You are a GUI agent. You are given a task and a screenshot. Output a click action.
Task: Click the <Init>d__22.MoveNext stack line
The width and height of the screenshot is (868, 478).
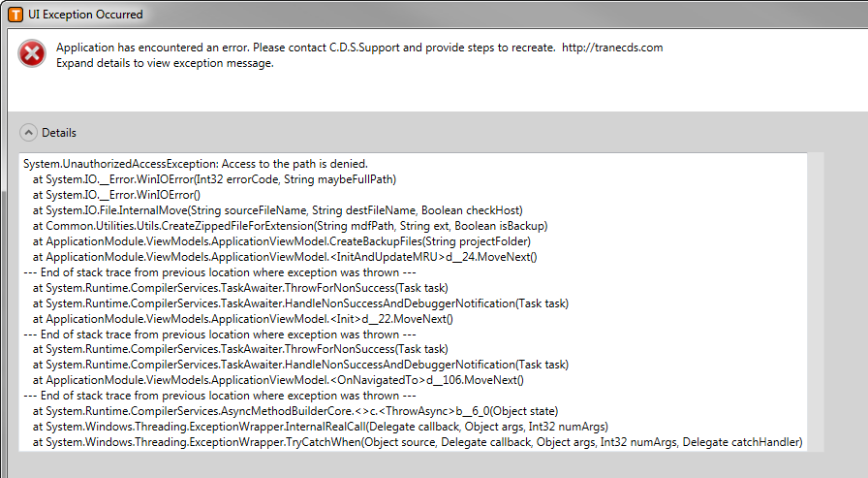pyautogui.click(x=242, y=319)
